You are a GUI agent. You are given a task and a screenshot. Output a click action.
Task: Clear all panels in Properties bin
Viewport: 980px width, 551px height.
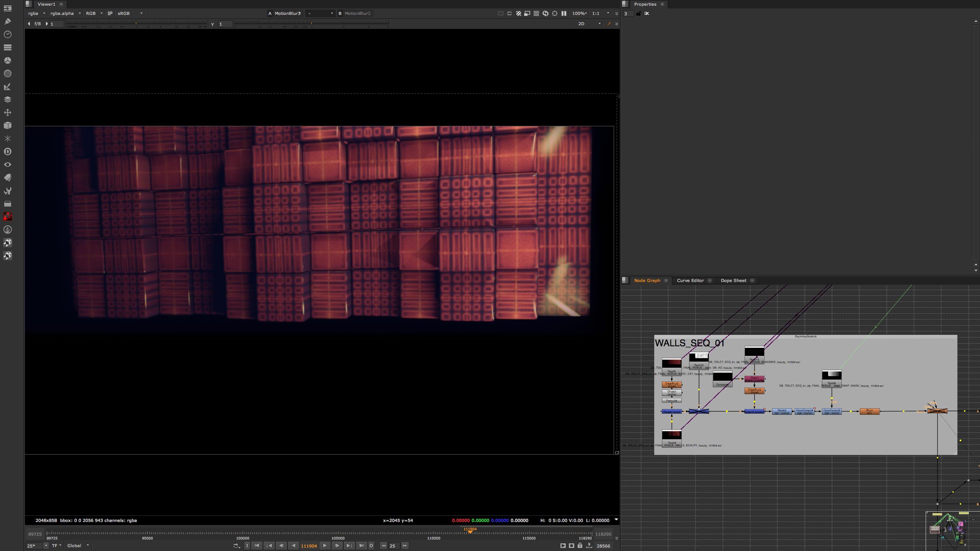pos(647,13)
